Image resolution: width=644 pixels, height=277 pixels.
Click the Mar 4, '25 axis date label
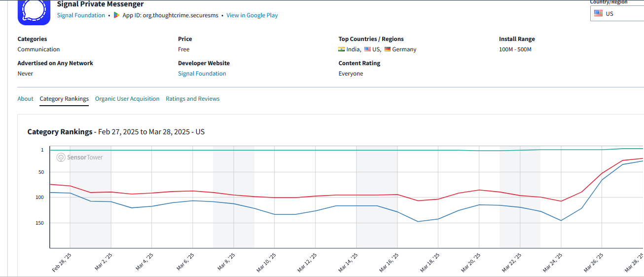[144, 263]
